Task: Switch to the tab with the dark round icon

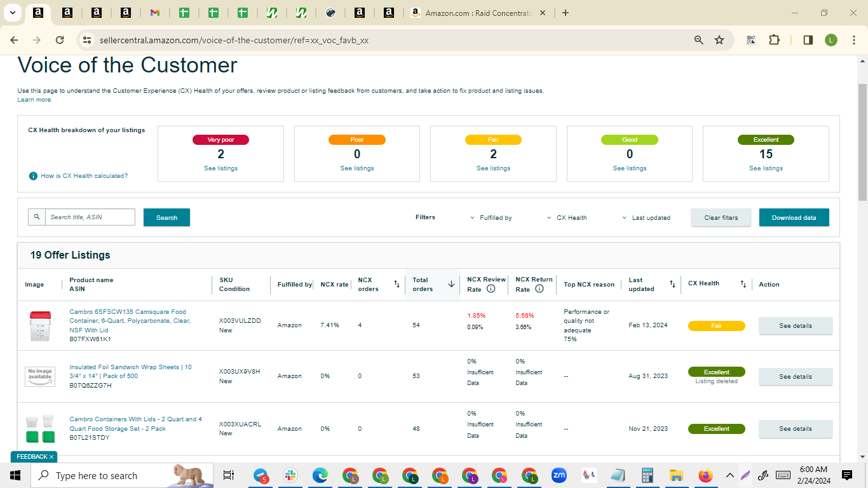Action: [x=330, y=13]
